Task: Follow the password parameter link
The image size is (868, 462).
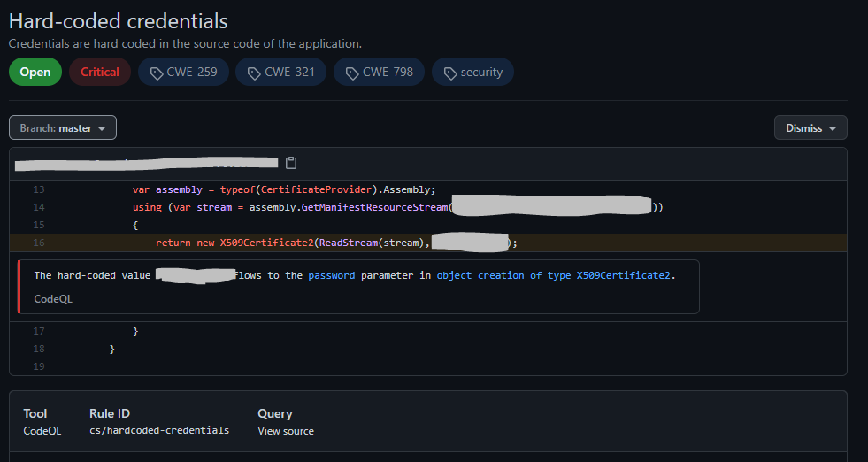Action: pyautogui.click(x=332, y=275)
